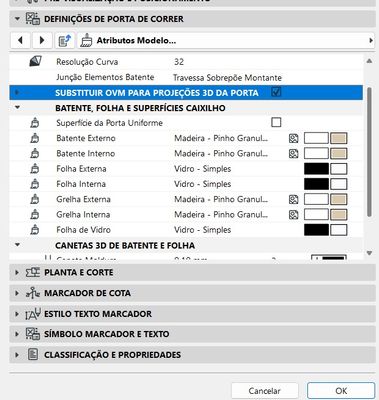379x400 pixels.
Task: Click the Planta e Corte panel icon
Action: tap(33, 272)
